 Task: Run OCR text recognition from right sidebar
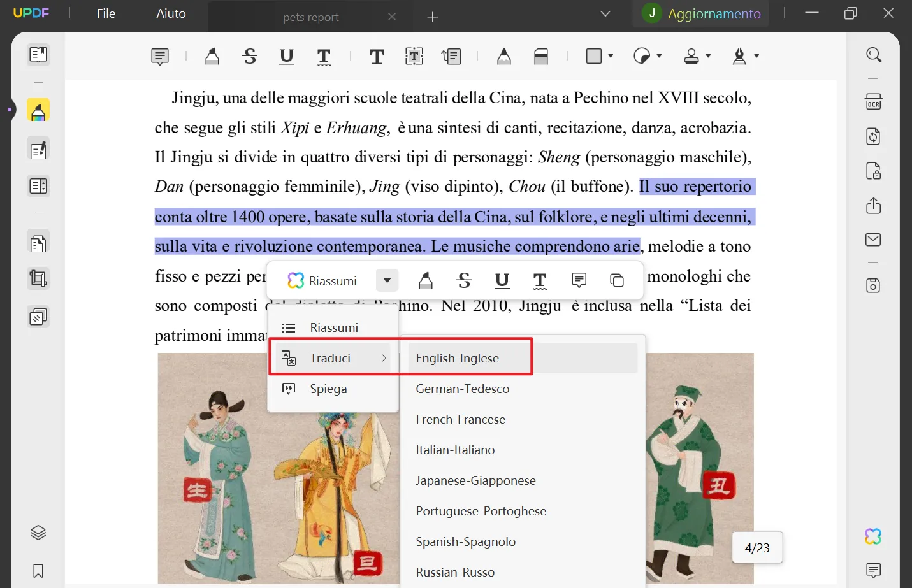pyautogui.click(x=874, y=102)
